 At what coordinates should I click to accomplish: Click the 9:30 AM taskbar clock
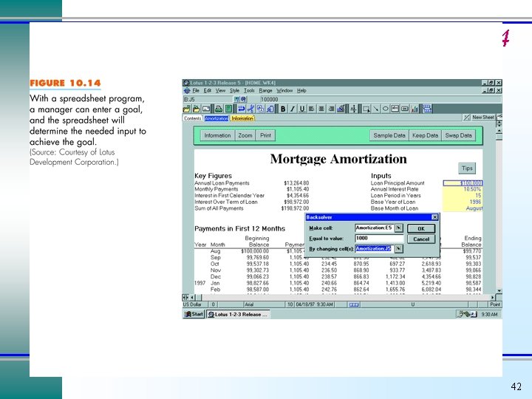489,315
